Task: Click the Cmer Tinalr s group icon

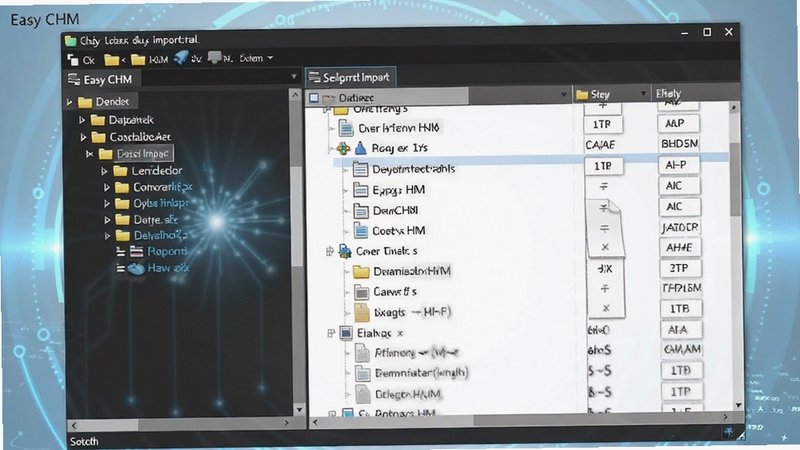Action: coord(345,251)
